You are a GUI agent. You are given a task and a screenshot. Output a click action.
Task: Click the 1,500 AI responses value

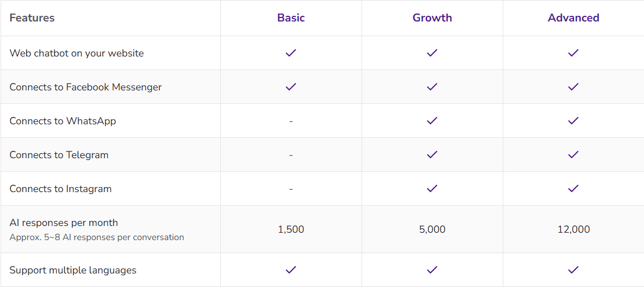(291, 229)
